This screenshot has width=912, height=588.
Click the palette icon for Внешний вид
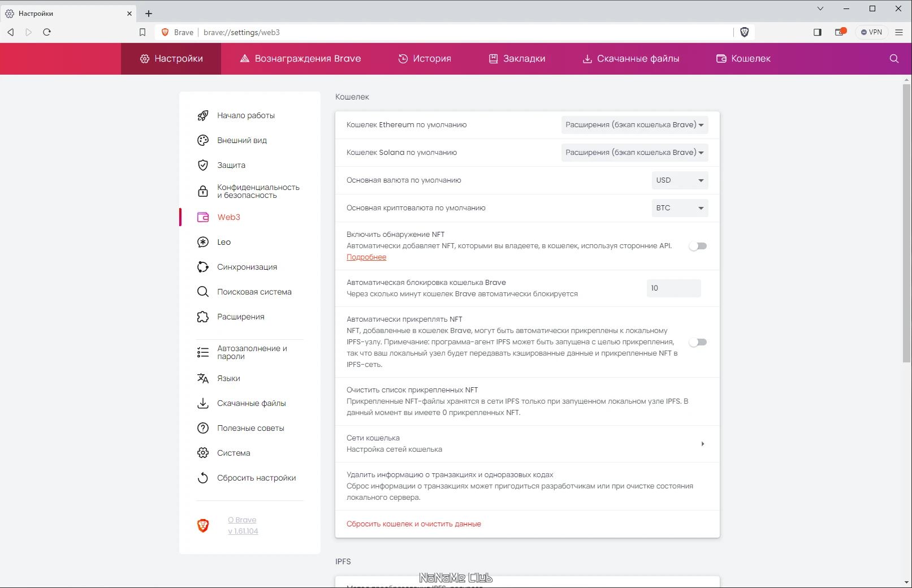click(x=203, y=140)
